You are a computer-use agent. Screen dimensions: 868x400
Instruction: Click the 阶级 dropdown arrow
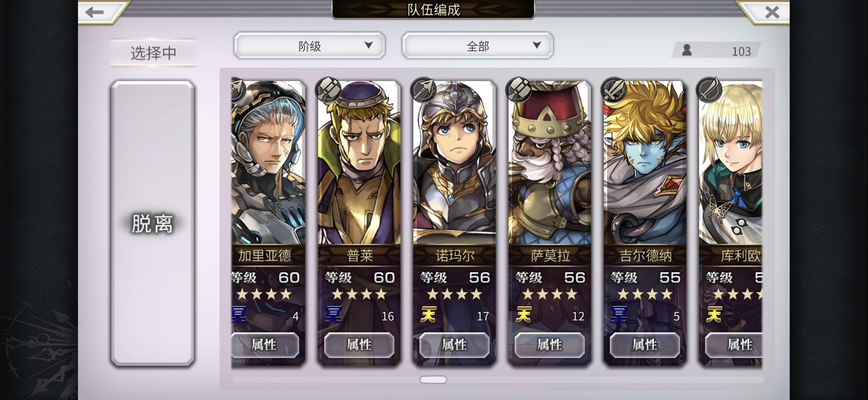368,45
